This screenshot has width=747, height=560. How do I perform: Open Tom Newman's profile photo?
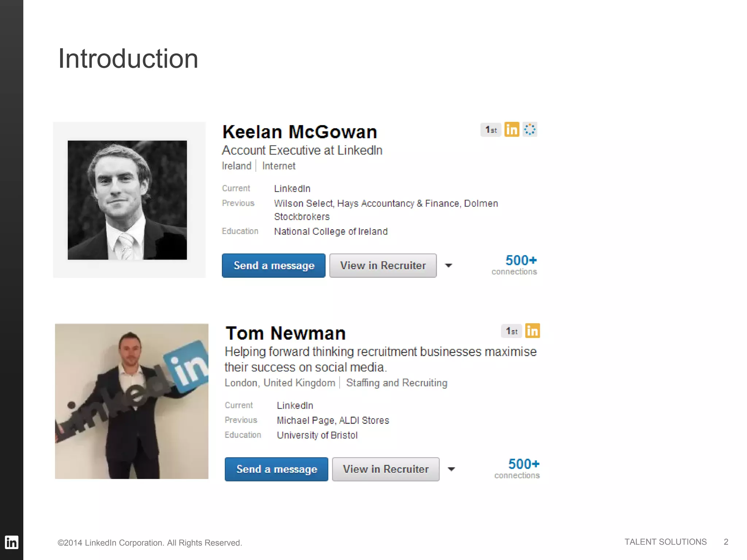pyautogui.click(x=132, y=401)
